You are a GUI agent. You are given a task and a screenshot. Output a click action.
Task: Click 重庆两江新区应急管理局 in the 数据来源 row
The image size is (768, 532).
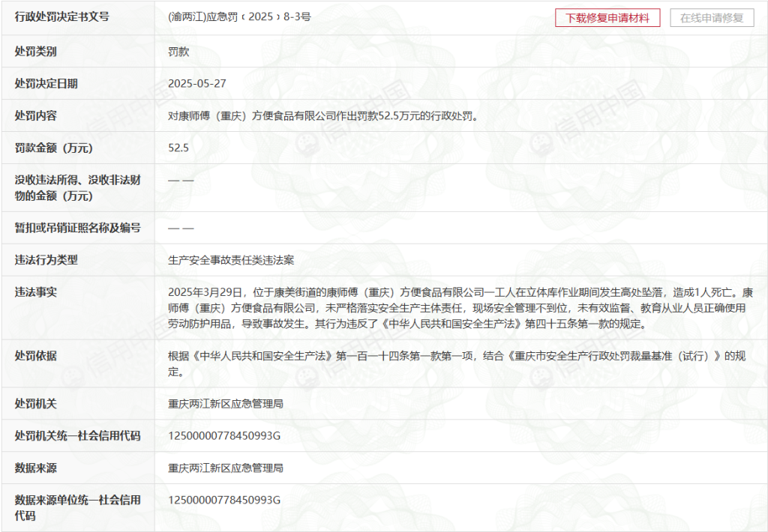click(226, 468)
